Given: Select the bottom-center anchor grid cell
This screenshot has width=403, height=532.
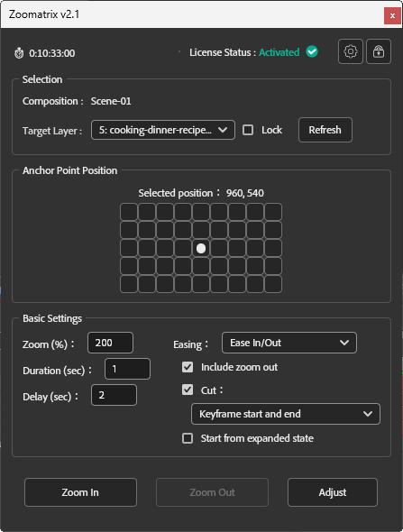Looking at the screenshot, I should [201, 284].
